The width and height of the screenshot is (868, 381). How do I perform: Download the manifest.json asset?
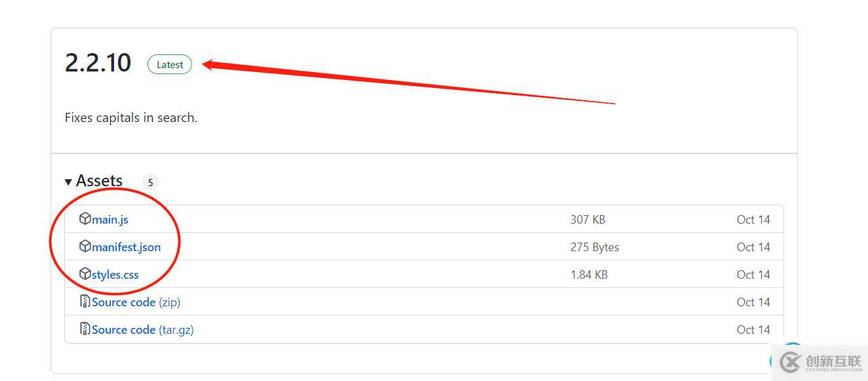126,247
